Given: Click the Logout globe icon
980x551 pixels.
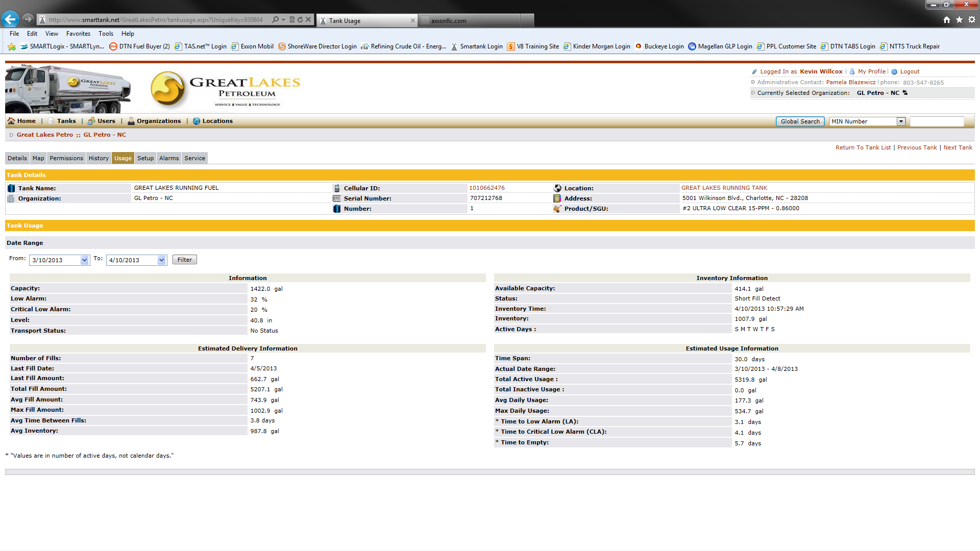Looking at the screenshot, I should pyautogui.click(x=894, y=72).
